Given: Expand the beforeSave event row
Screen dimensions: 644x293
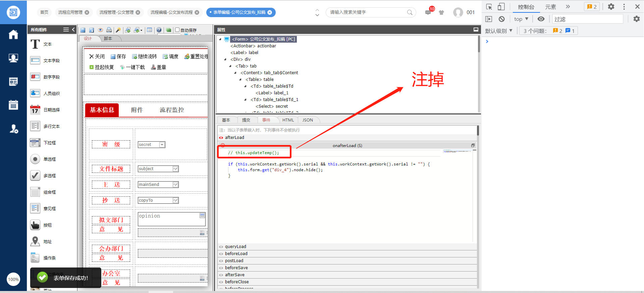Looking at the screenshot, I should click(x=236, y=268).
